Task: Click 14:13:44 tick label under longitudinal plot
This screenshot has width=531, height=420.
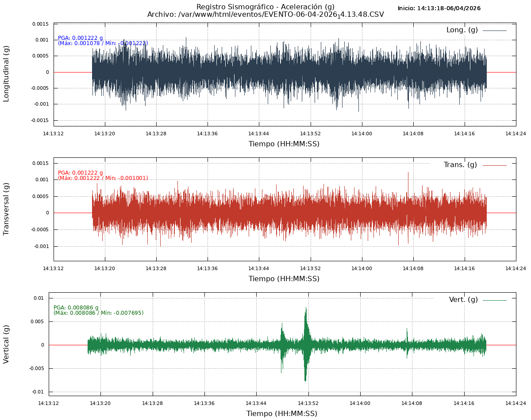Action: point(258,134)
